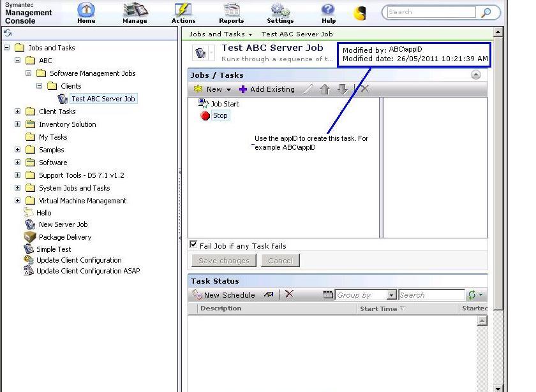This screenshot has width=536, height=392.
Task: Open the Manage menu
Action: tap(135, 13)
